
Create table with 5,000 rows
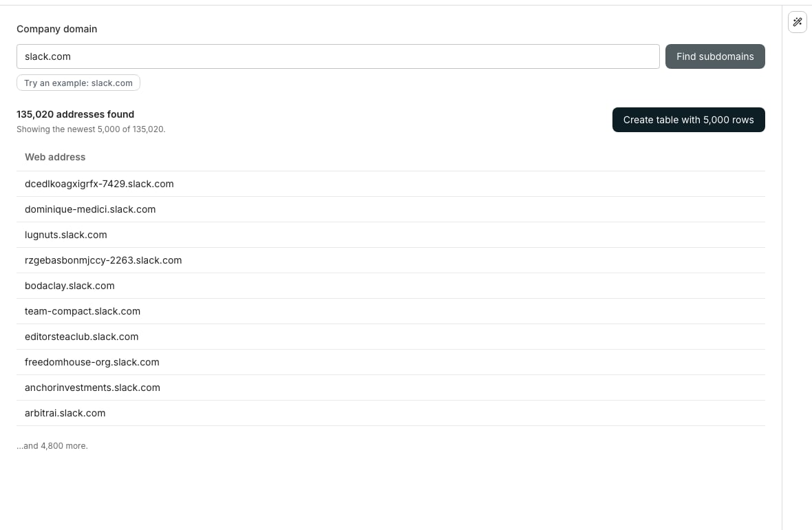click(688, 120)
